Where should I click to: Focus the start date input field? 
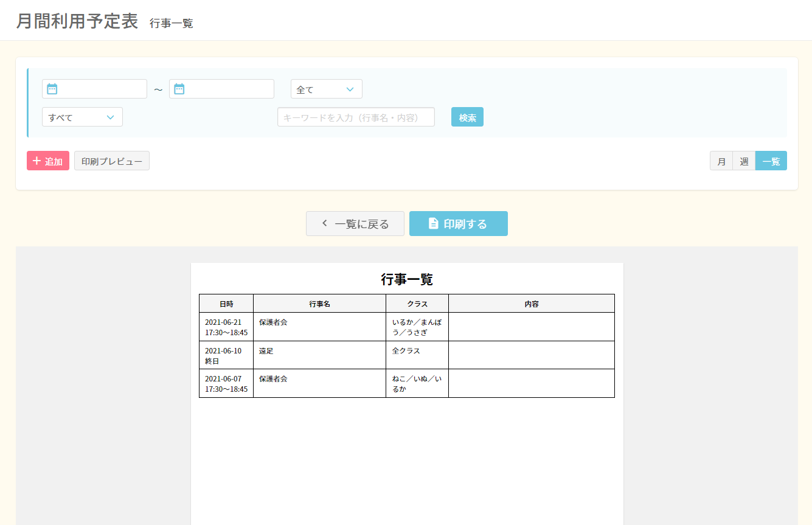coord(94,89)
